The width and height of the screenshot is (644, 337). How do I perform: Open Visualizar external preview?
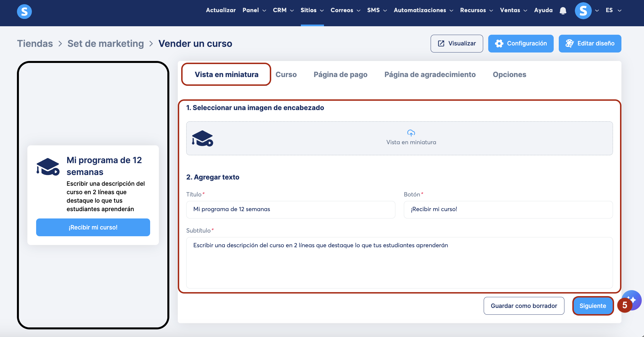(x=457, y=43)
